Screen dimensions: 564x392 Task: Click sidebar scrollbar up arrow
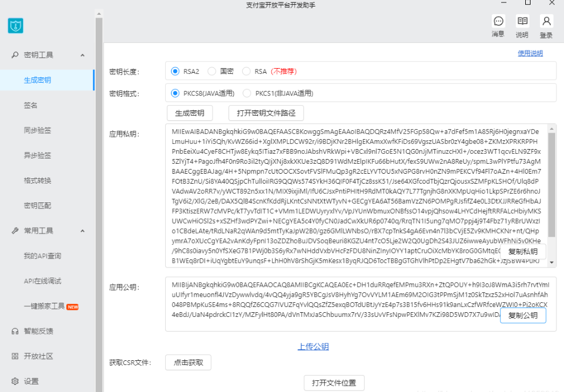pos(99,13)
